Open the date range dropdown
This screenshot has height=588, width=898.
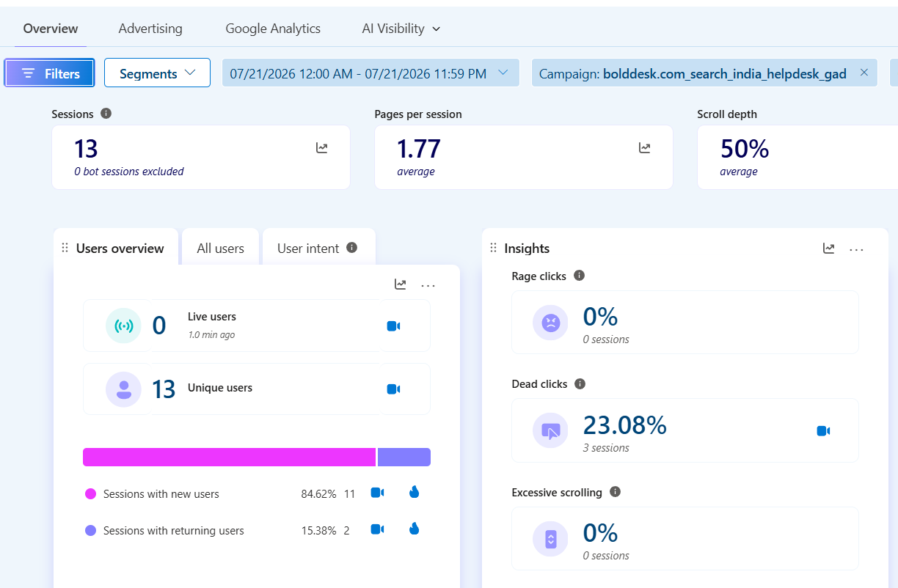370,73
